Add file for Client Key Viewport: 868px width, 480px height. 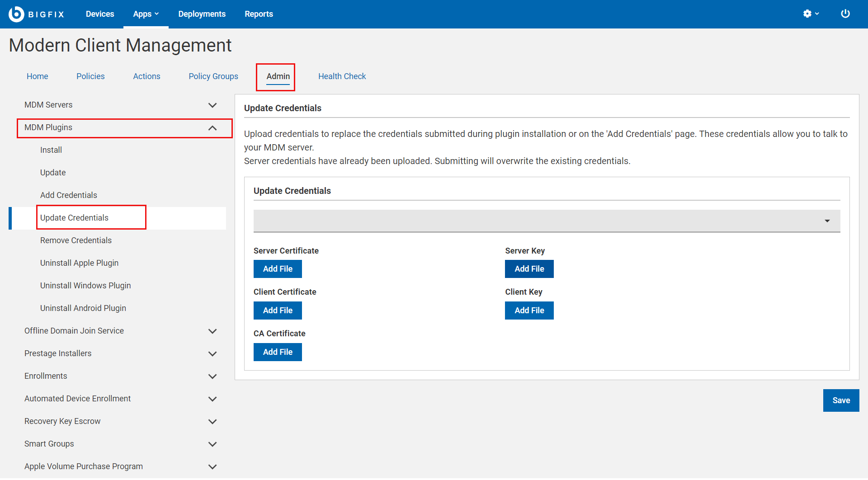click(529, 311)
